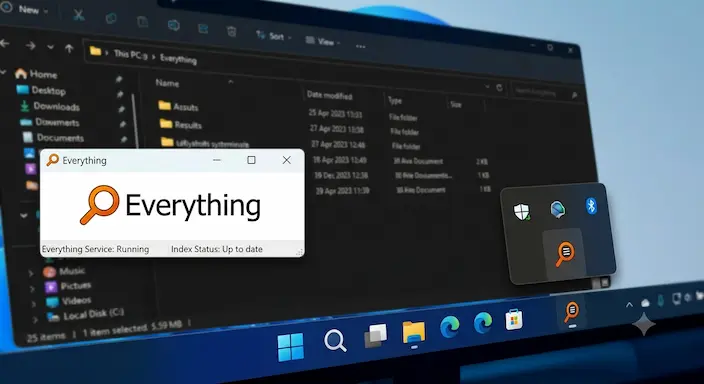Click '25 items' in Explorer status bar
The height and width of the screenshot is (384, 704).
coord(45,337)
